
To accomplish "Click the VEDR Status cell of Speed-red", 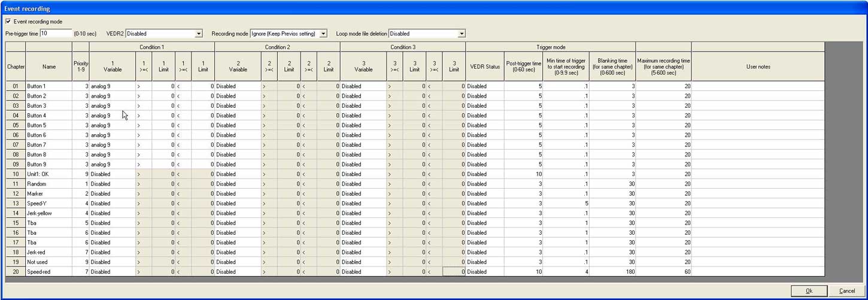I will click(x=484, y=272).
